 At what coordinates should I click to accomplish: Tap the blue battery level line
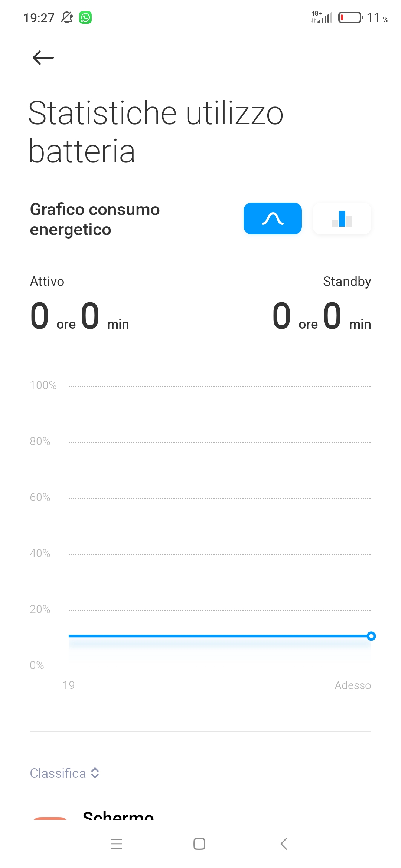(x=219, y=636)
